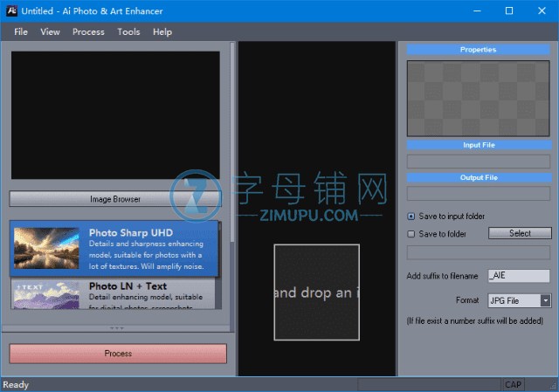Viewport: 559px width, 392px height.
Task: Open the File menu
Action: pyautogui.click(x=21, y=31)
